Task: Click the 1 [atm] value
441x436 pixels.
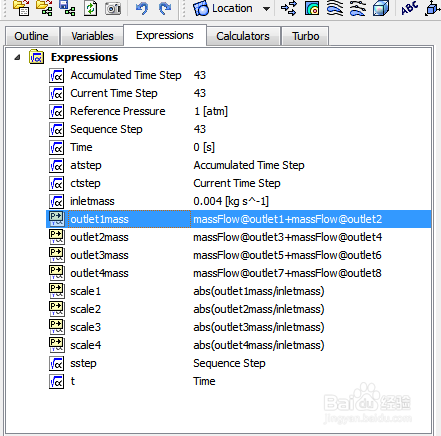Action: pos(211,111)
